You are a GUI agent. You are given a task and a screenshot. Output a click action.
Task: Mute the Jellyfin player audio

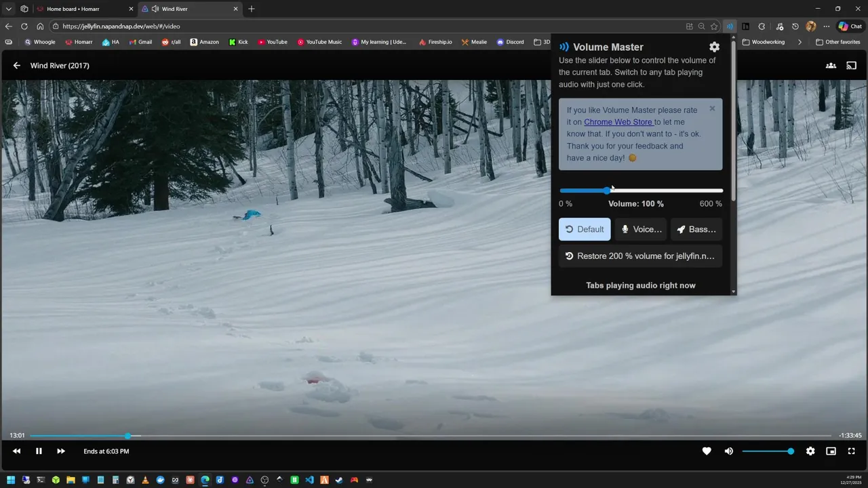pos(729,451)
